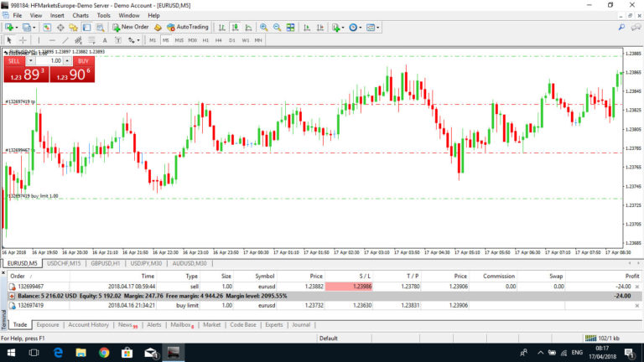Select the text label tool T
The image size is (644, 362).
point(118,40)
